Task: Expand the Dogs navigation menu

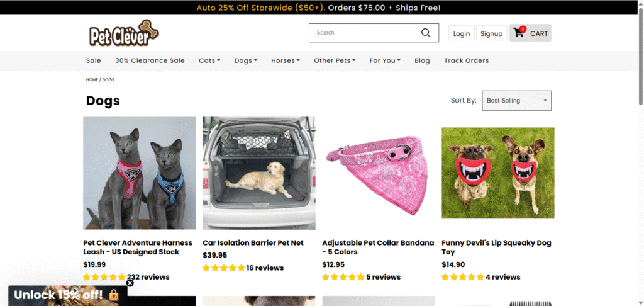Action: pos(246,60)
